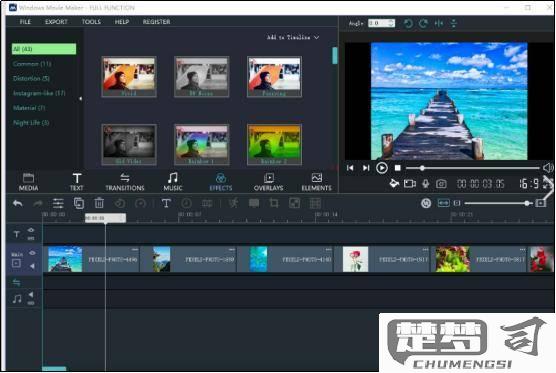
Task: Open the TRANSITIONS tab
Action: [125, 182]
